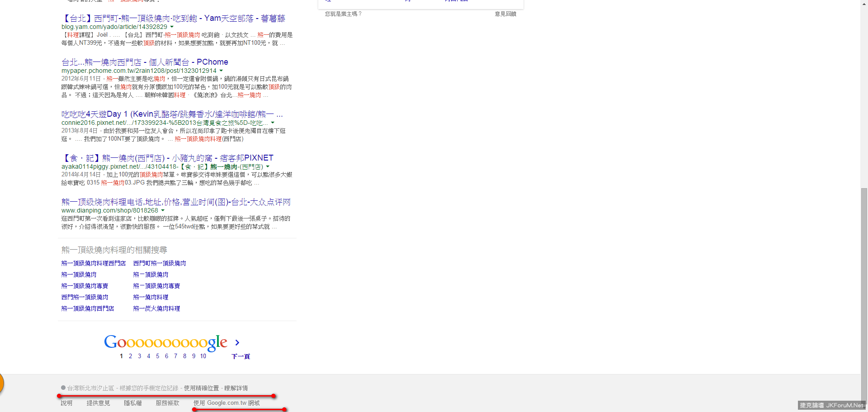Expand dropdown arrow beside www.dianping.com URL
Screen dimensions: 868x412
click(163, 211)
